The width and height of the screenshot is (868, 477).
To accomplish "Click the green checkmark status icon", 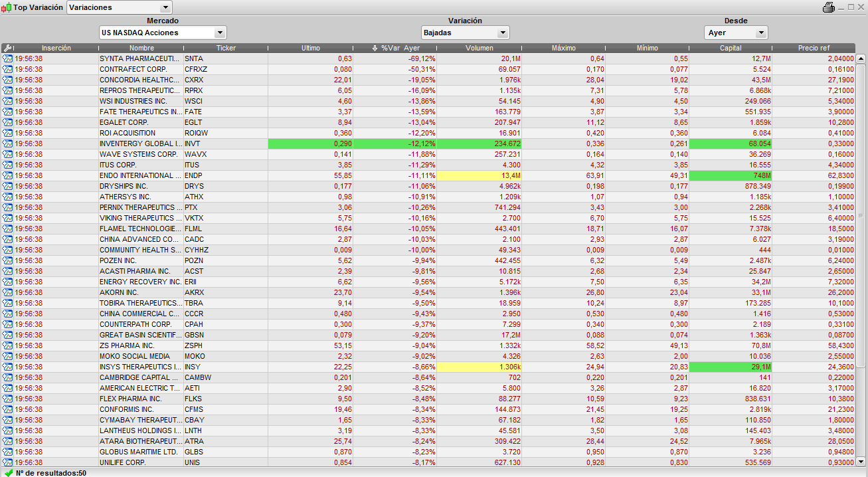I will tap(9, 472).
